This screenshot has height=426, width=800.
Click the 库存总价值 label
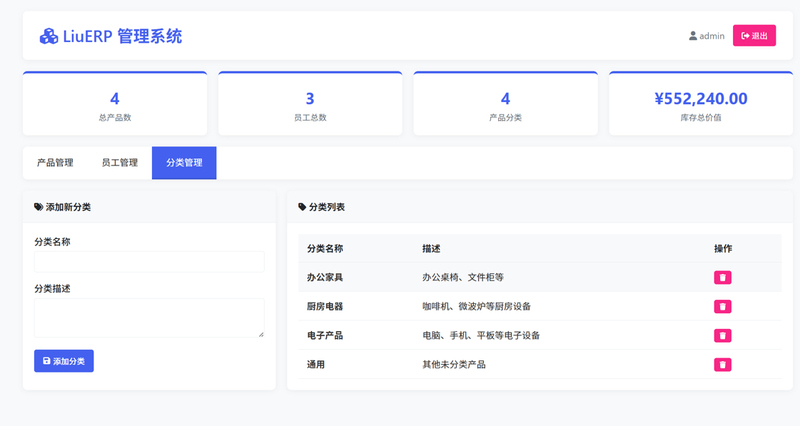pyautogui.click(x=701, y=117)
